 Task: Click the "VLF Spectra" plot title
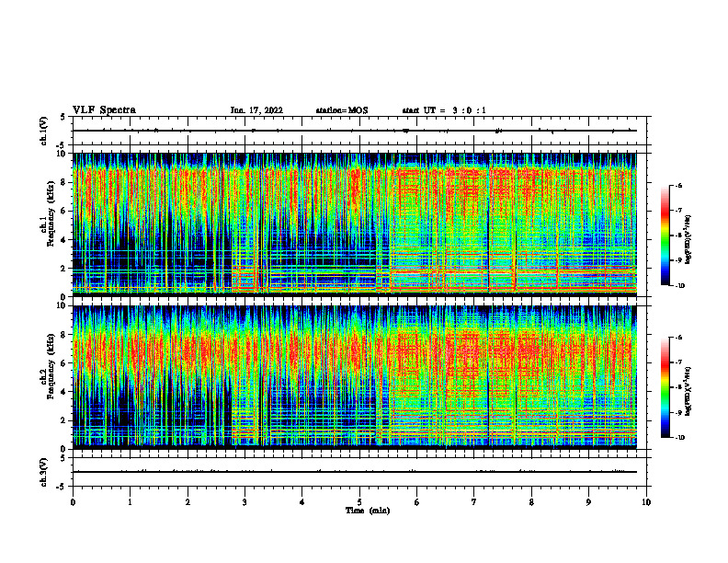[x=104, y=110]
